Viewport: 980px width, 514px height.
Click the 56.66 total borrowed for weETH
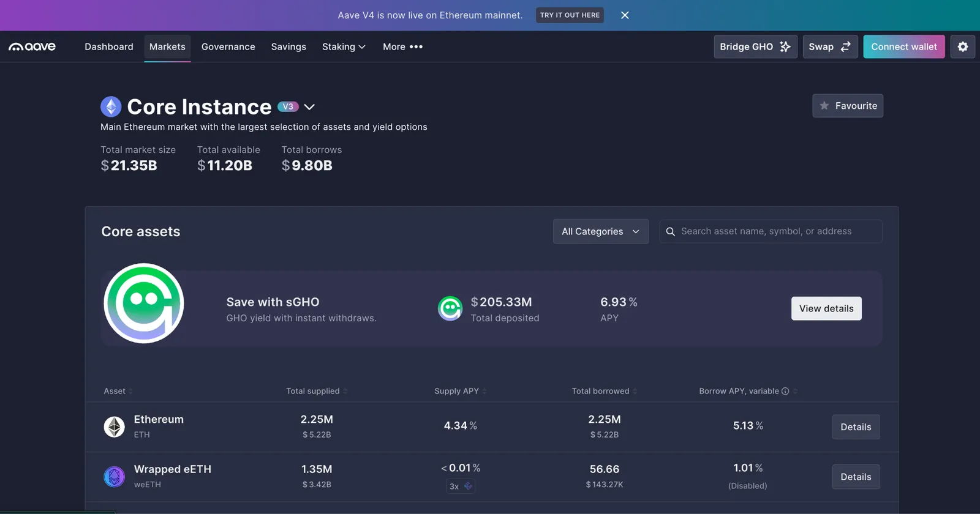click(605, 469)
